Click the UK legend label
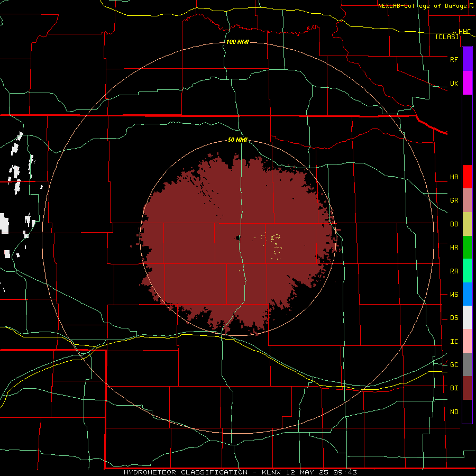The width and height of the screenshot is (476, 476). click(x=454, y=83)
